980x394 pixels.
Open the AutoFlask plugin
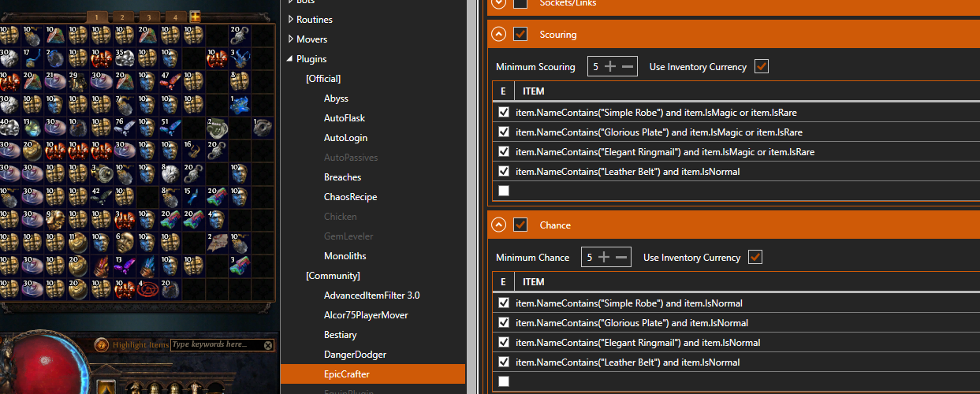[x=345, y=118]
